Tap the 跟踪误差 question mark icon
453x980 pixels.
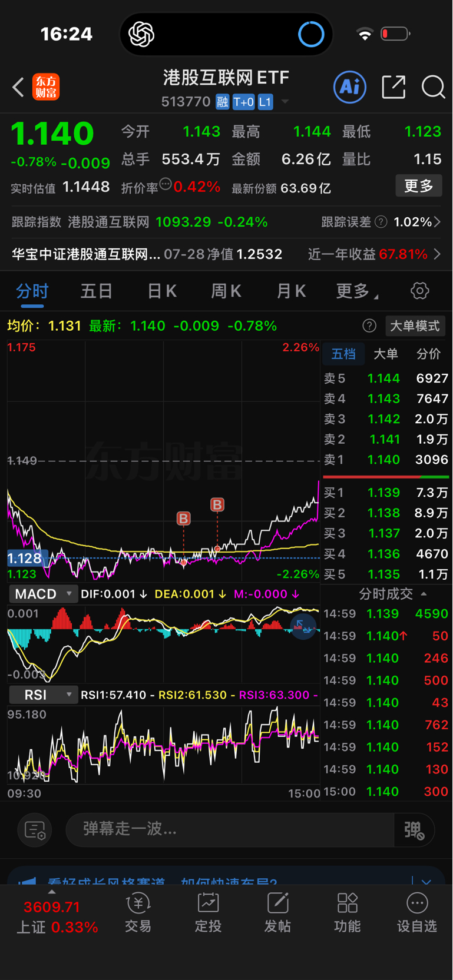click(x=381, y=222)
